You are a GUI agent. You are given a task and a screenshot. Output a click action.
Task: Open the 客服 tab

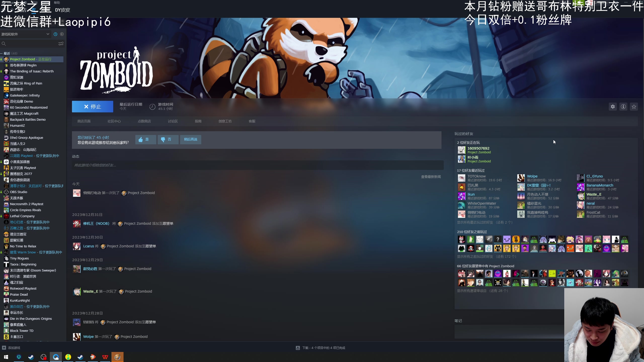[252, 121]
